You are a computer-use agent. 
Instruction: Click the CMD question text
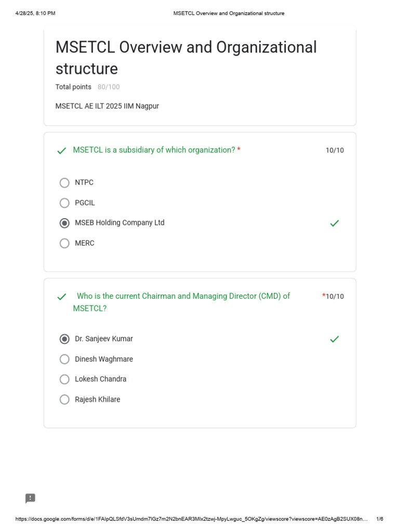181,302
